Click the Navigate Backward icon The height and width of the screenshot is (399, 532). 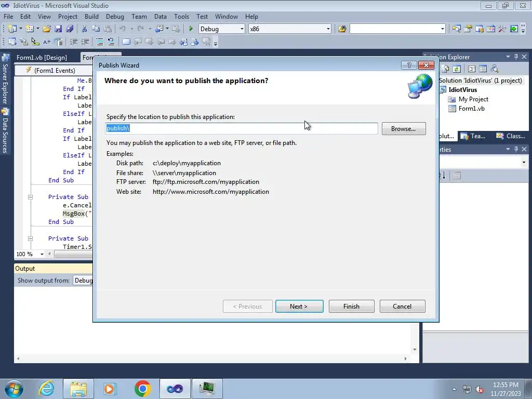click(x=159, y=29)
